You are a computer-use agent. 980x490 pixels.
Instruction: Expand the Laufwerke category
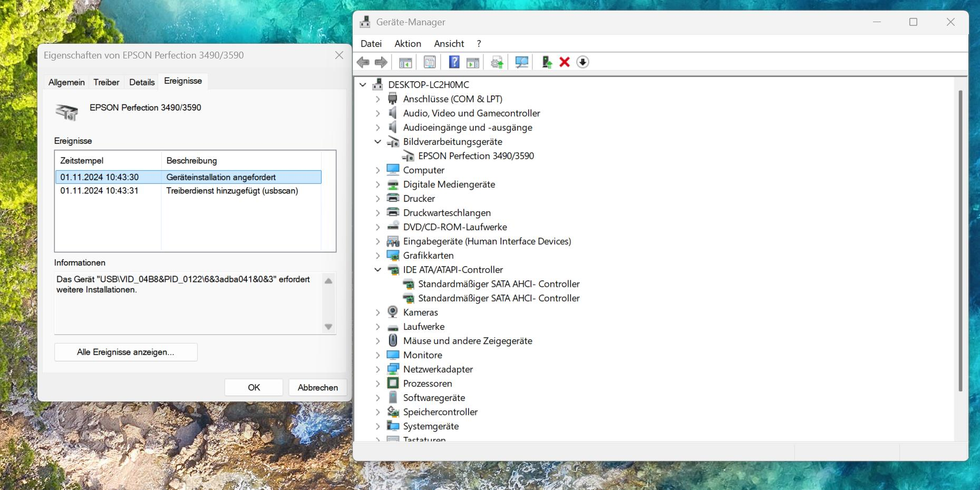click(x=377, y=326)
